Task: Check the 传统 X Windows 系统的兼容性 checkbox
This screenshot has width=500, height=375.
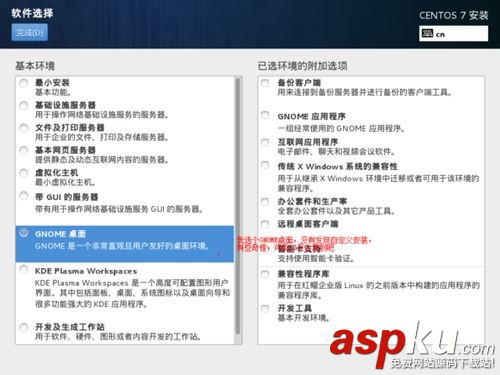Action: pos(265,165)
